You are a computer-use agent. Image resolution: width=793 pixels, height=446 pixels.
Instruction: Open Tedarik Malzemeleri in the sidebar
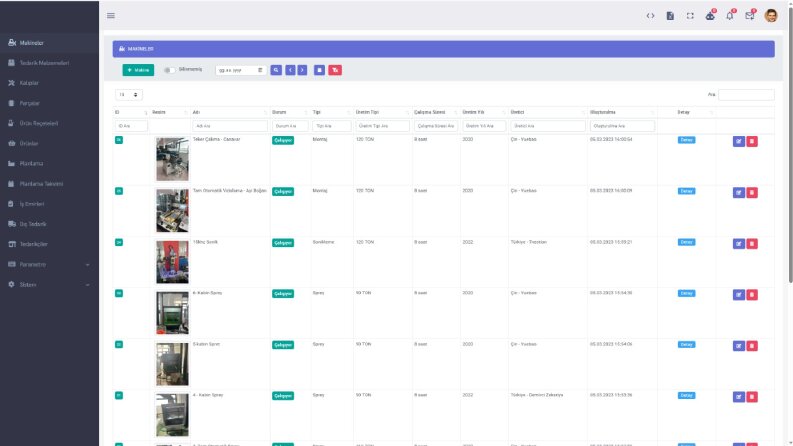[50, 63]
